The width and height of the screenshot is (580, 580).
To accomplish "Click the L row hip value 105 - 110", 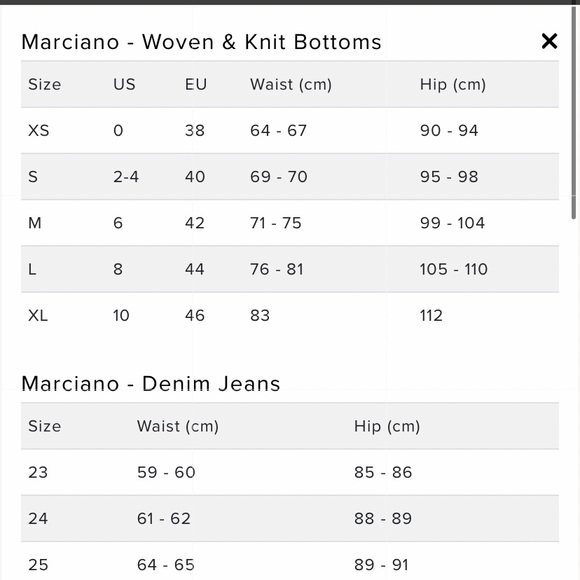I will point(453,269).
